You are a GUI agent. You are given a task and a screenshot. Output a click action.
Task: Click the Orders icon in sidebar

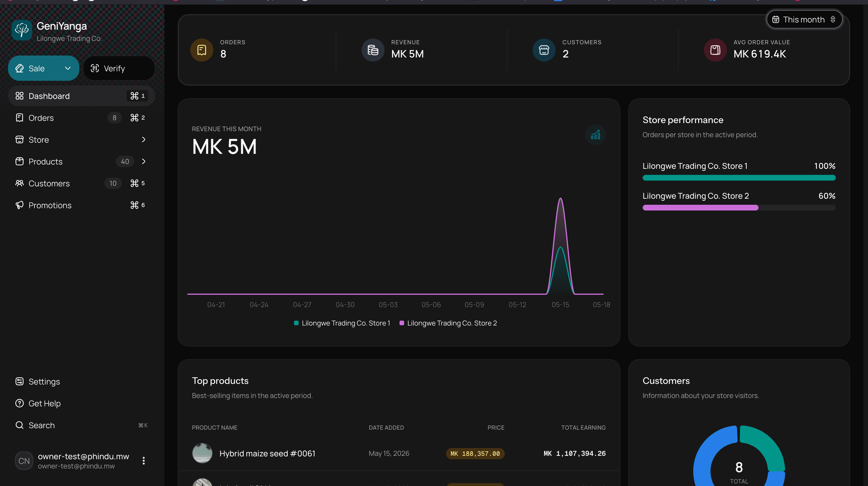pos(20,118)
